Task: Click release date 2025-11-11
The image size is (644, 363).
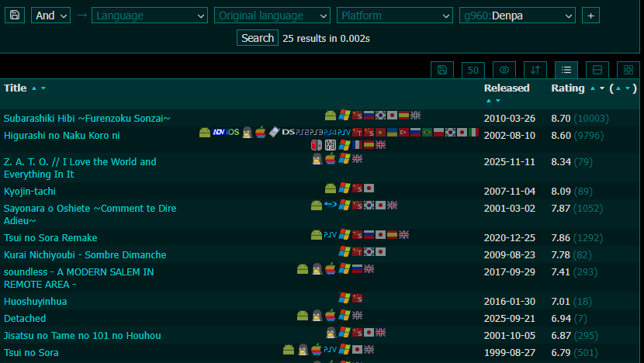Action: (x=509, y=162)
